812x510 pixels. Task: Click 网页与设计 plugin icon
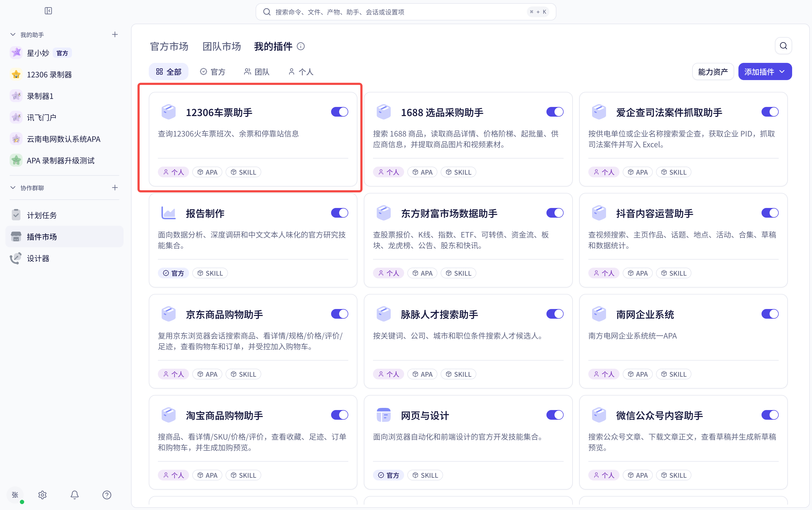click(384, 415)
